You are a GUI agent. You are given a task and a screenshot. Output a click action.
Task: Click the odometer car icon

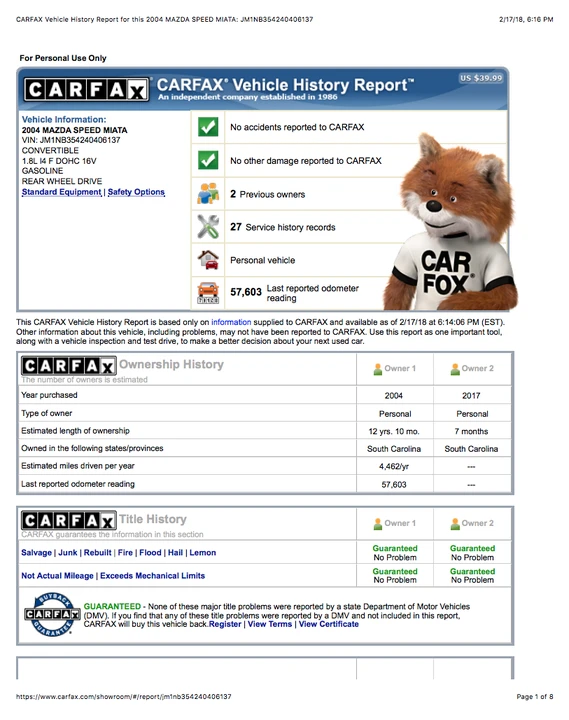[x=208, y=292]
